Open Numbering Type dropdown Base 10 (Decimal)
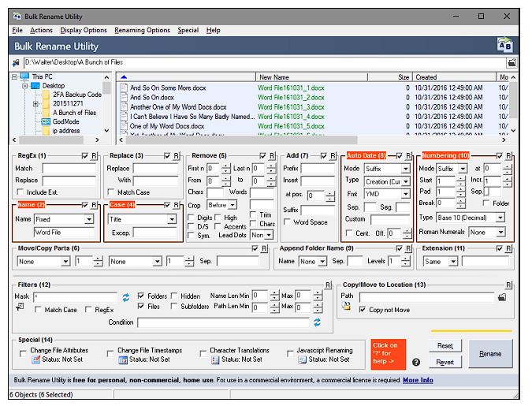This screenshot has height=406, width=532. point(500,218)
